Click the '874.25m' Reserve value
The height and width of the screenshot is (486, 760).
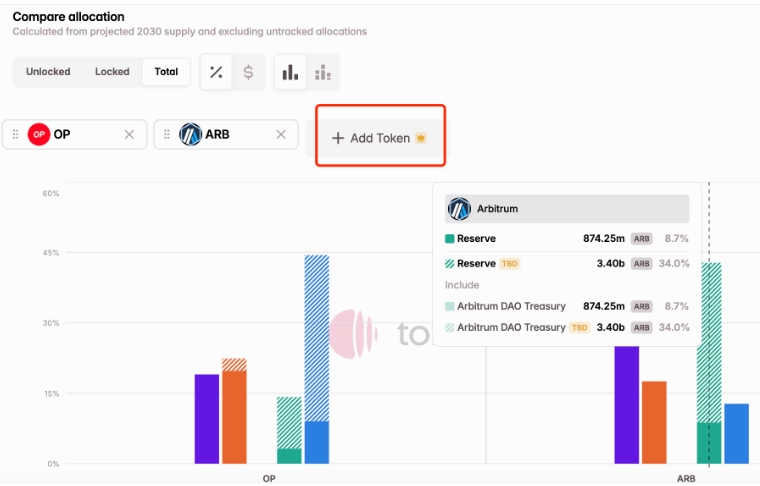(603, 238)
